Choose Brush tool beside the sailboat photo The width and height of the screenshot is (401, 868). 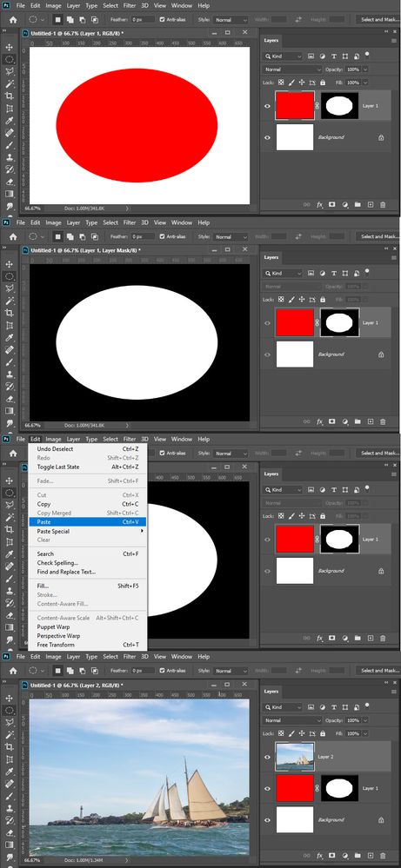point(10,796)
